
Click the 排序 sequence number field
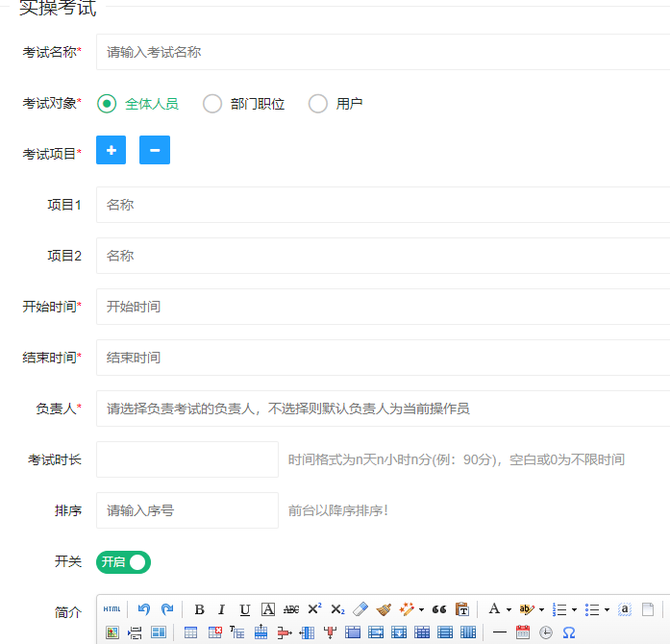[187, 510]
